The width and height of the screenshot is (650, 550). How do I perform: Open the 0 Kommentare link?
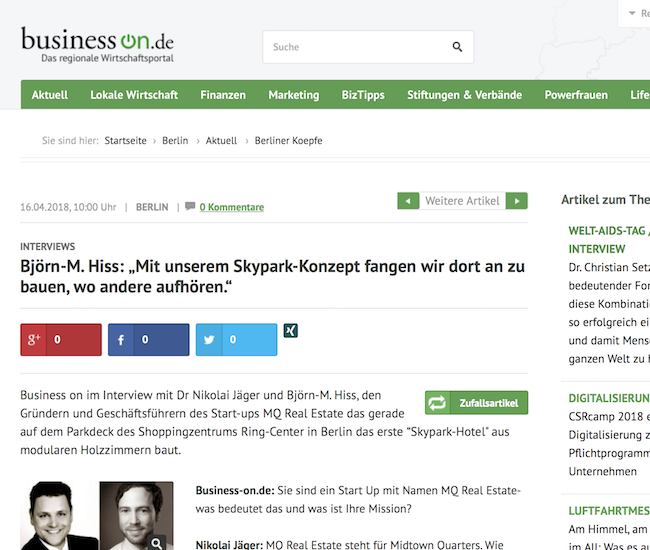pos(232,207)
